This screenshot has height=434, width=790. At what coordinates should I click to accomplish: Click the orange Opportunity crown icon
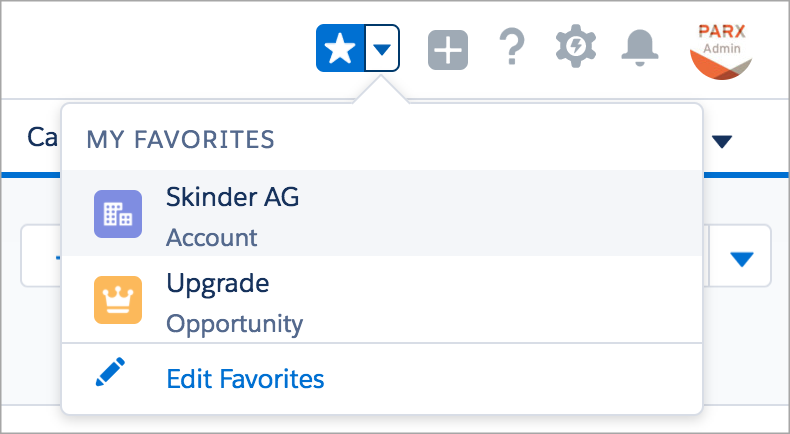[119, 299]
